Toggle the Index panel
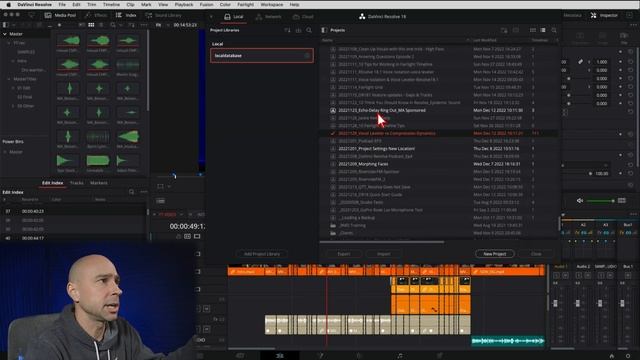Viewport: 640px width, 360px height. coord(126,15)
